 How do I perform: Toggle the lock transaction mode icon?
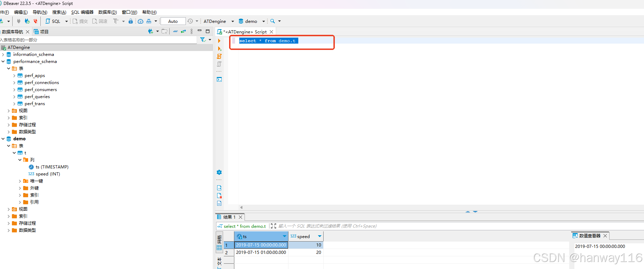pyautogui.click(x=131, y=21)
